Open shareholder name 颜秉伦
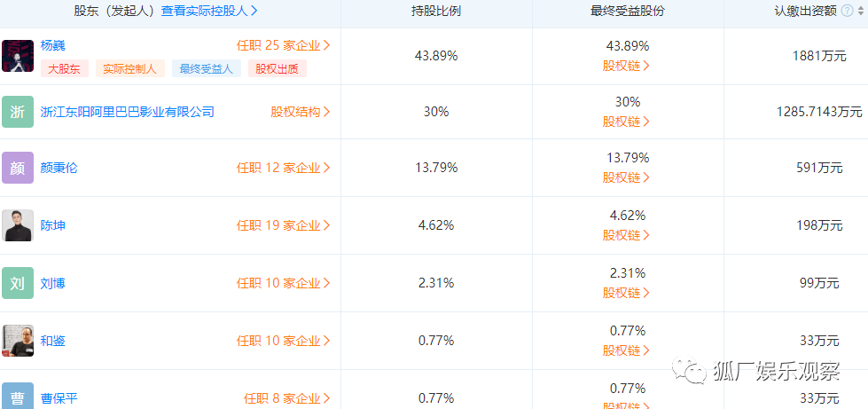The height and width of the screenshot is (409, 868). pos(59,168)
